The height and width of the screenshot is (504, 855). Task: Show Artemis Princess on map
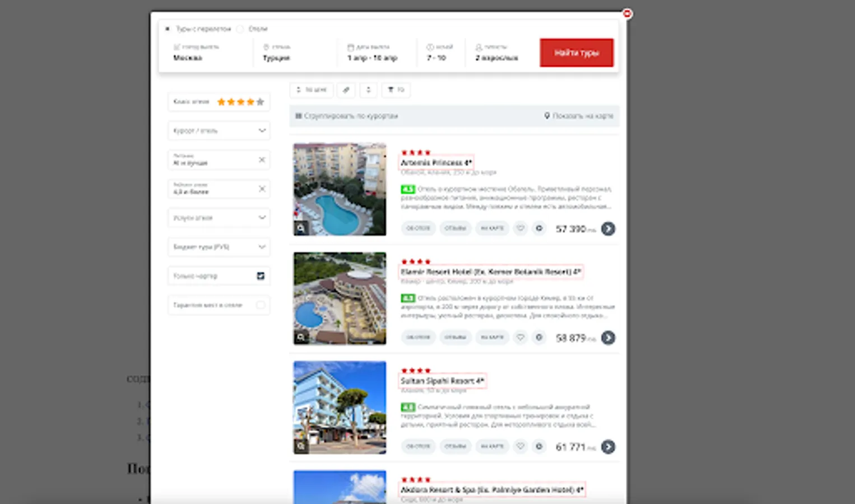(x=492, y=228)
